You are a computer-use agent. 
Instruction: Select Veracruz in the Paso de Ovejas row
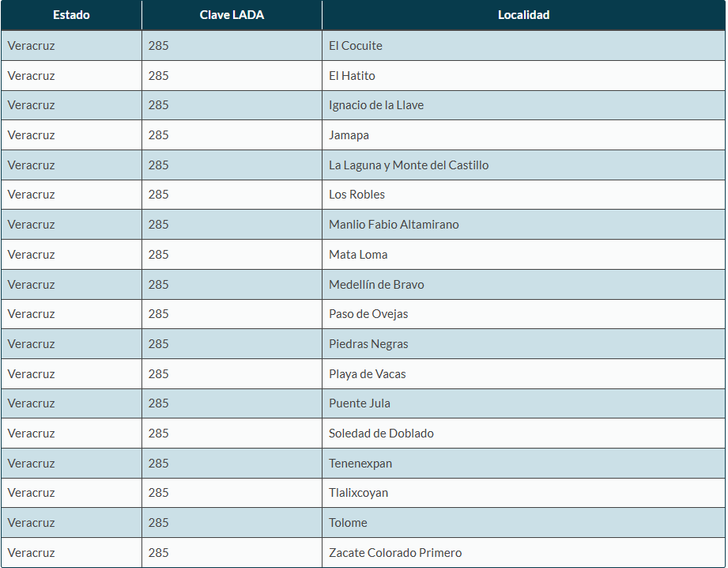tap(71, 314)
